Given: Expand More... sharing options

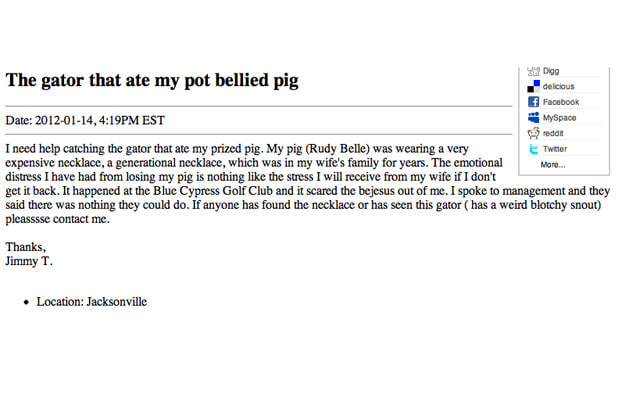Looking at the screenshot, I should (x=553, y=164).
